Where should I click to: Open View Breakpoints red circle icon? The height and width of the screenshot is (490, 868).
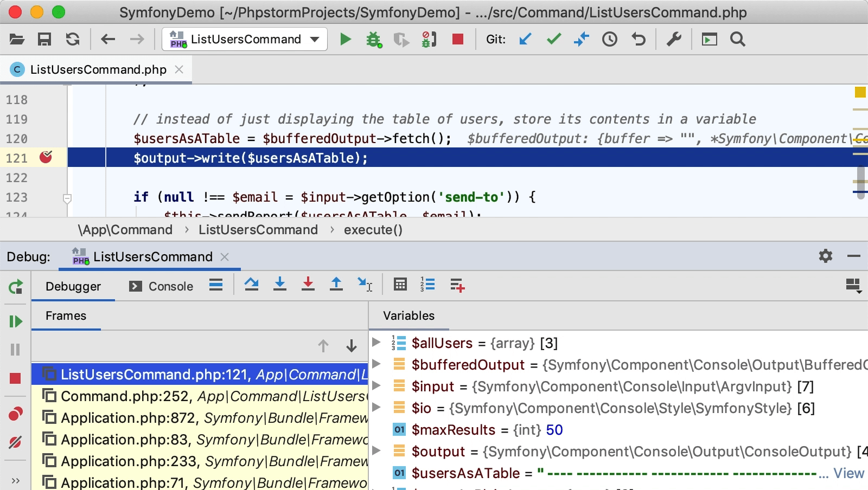click(x=15, y=413)
